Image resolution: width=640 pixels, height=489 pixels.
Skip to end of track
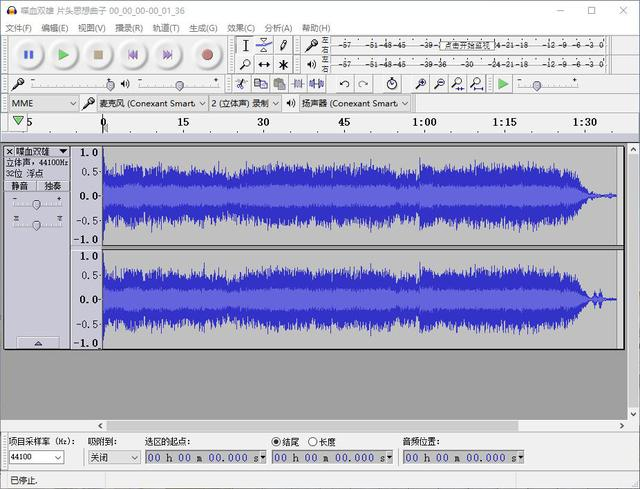pos(167,55)
